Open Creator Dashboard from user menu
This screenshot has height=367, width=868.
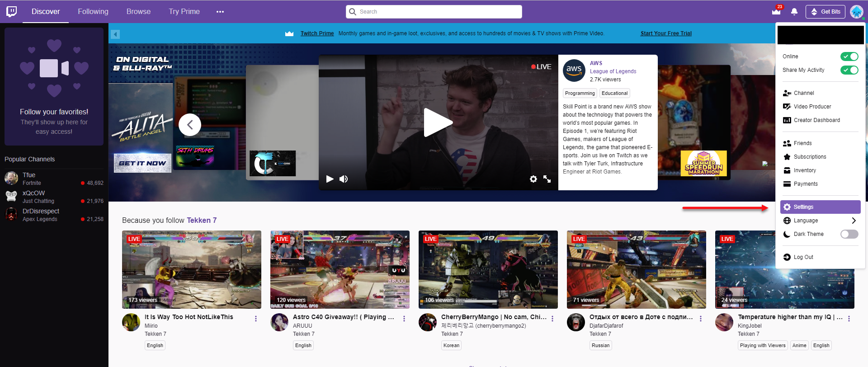[820, 120]
